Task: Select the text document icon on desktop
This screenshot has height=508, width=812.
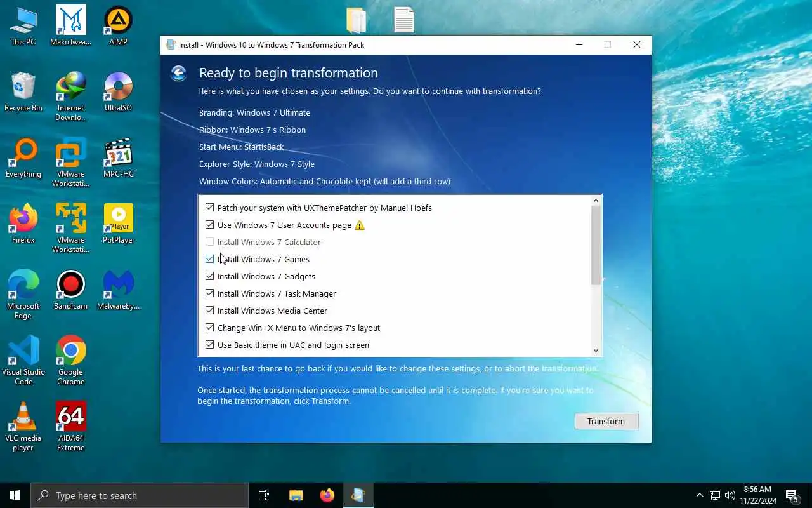Action: coord(404,20)
